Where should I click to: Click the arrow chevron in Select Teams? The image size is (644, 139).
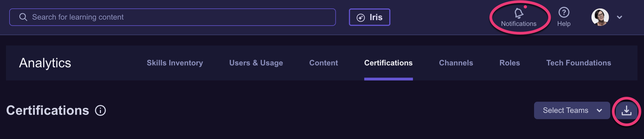point(599,110)
